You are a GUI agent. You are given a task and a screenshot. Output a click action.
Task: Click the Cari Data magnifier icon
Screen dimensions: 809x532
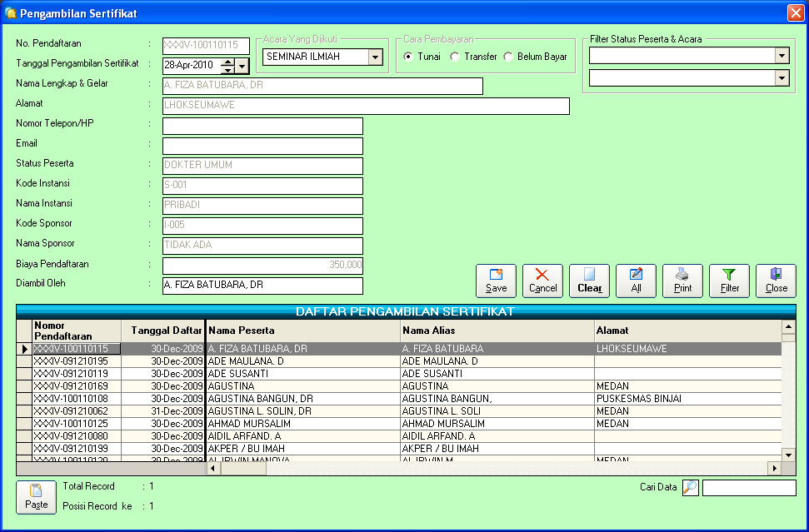pos(690,488)
